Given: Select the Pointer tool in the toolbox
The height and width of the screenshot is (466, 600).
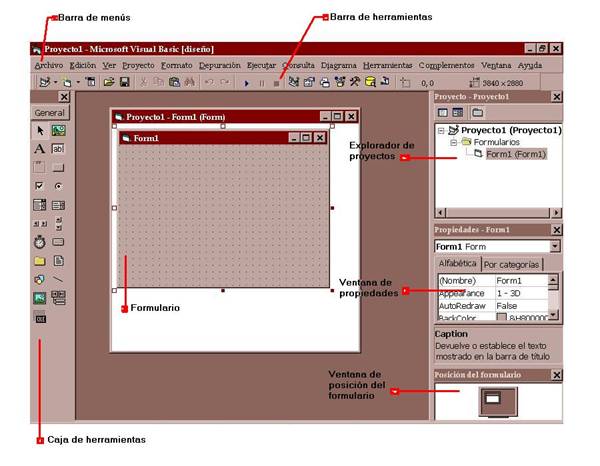Looking at the screenshot, I should (40, 130).
